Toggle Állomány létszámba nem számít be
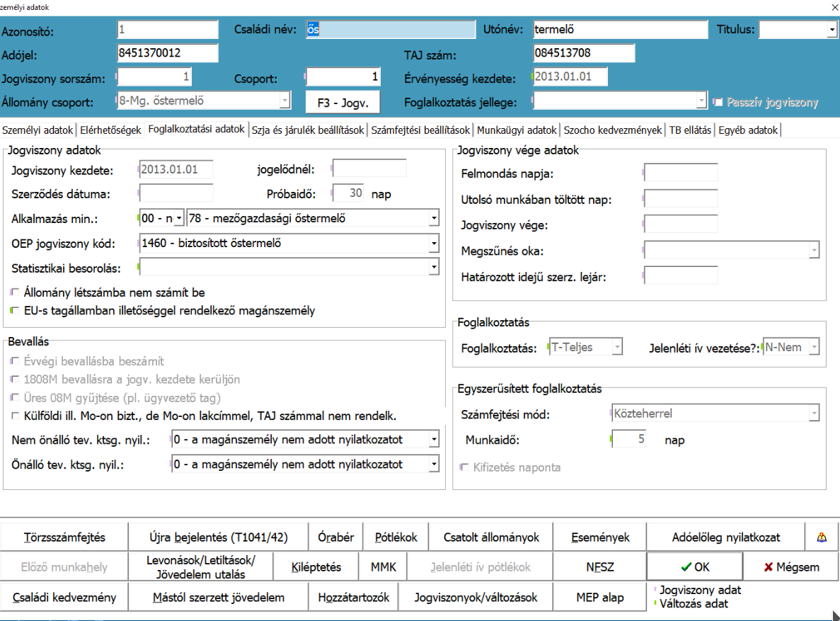 click(15, 292)
